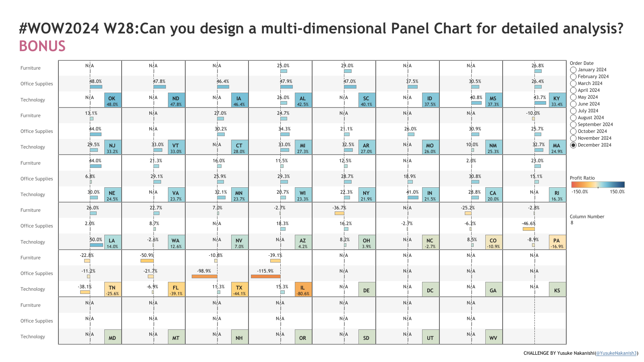Select the TX state label tile
Image resolution: width=644 pixels, height=362 pixels.
click(x=239, y=290)
